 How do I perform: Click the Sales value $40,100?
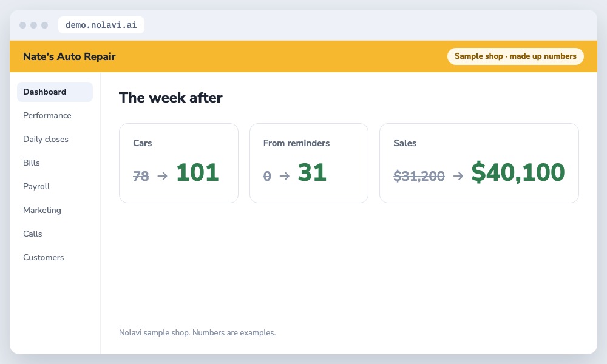518,172
